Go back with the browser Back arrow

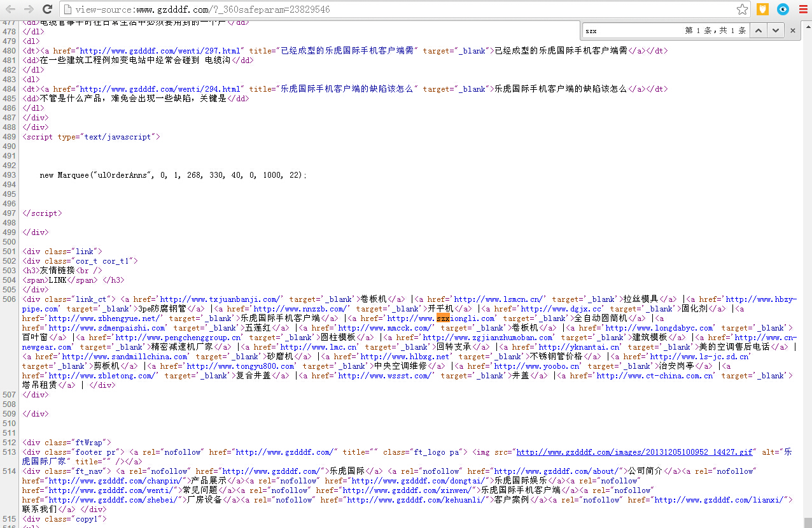(11, 9)
